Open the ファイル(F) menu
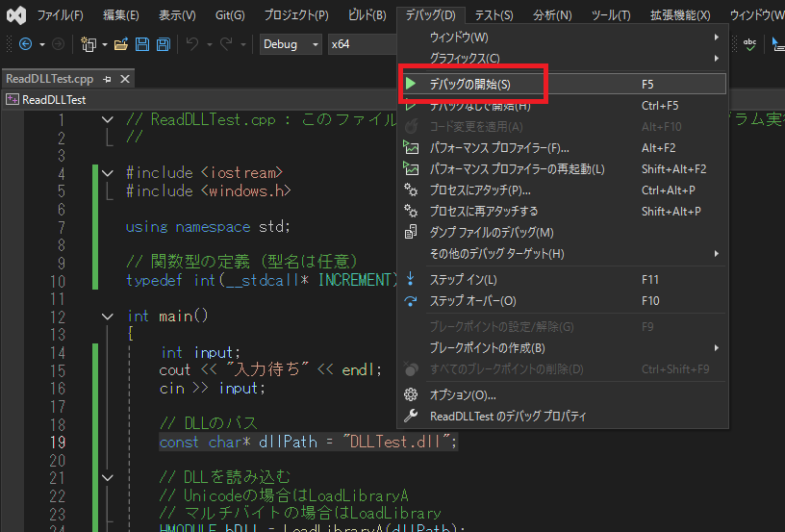This screenshot has width=785, height=532. [60, 15]
